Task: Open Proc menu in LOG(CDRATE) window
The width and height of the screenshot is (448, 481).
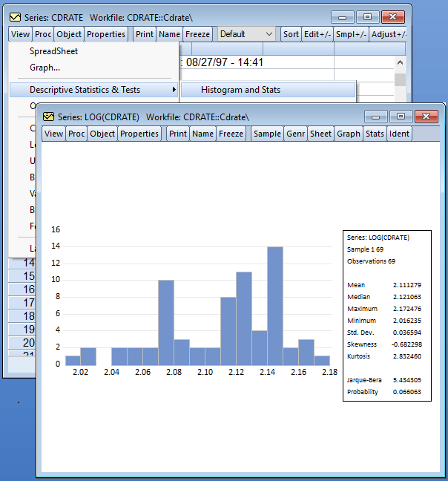Action: click(77, 134)
